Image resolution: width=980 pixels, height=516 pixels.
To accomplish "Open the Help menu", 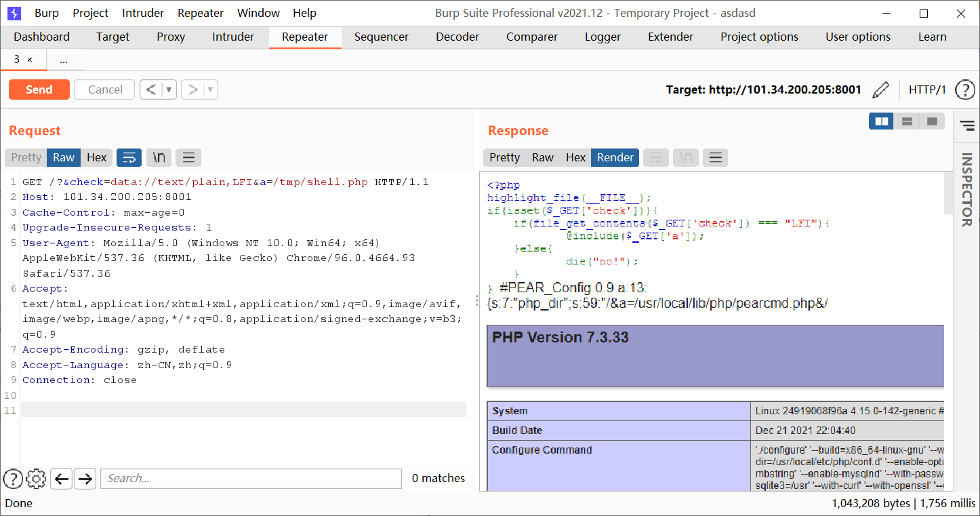I will click(x=304, y=13).
